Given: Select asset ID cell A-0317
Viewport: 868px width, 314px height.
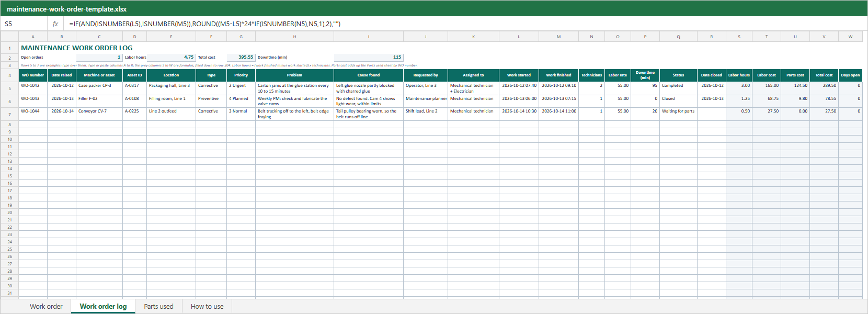Looking at the screenshot, I should pos(134,88).
